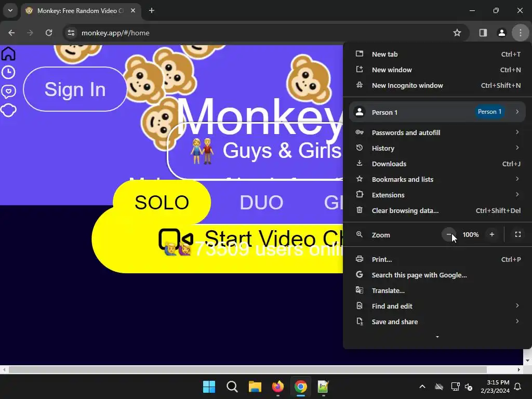The image size is (532, 399).
Task: Click the Person 1 badge label
Action: [x=489, y=112]
